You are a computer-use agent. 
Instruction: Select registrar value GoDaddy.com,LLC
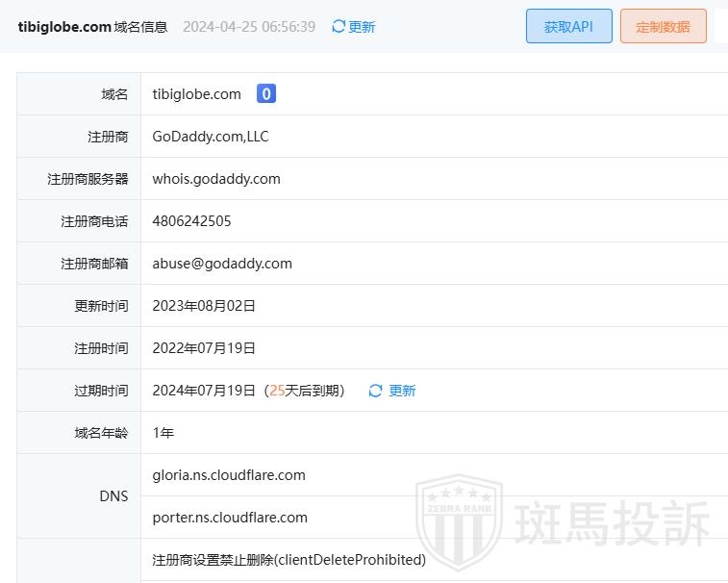(211, 137)
